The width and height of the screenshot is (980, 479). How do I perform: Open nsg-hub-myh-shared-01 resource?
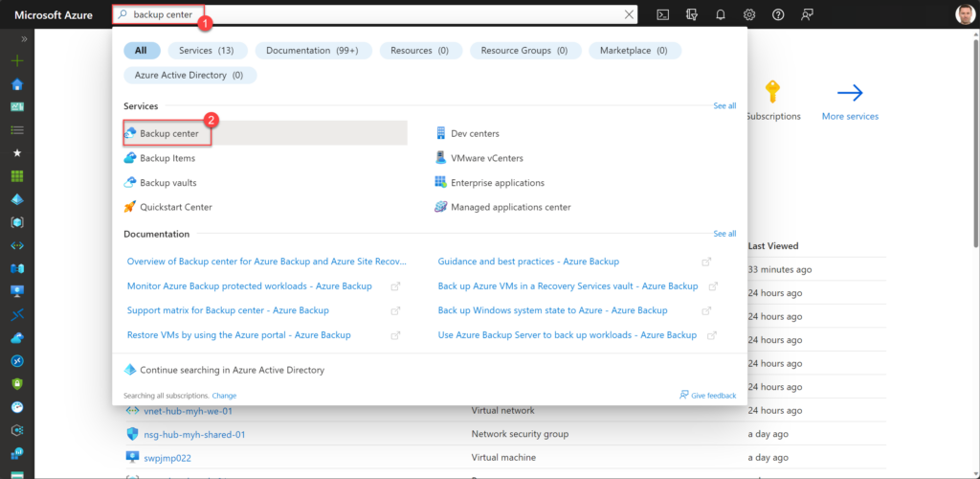(x=192, y=434)
